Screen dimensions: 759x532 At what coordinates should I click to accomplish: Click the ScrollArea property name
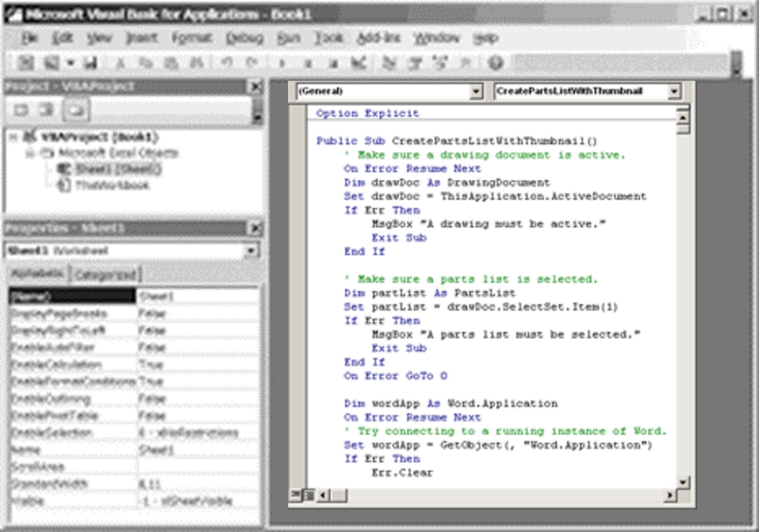click(x=38, y=466)
